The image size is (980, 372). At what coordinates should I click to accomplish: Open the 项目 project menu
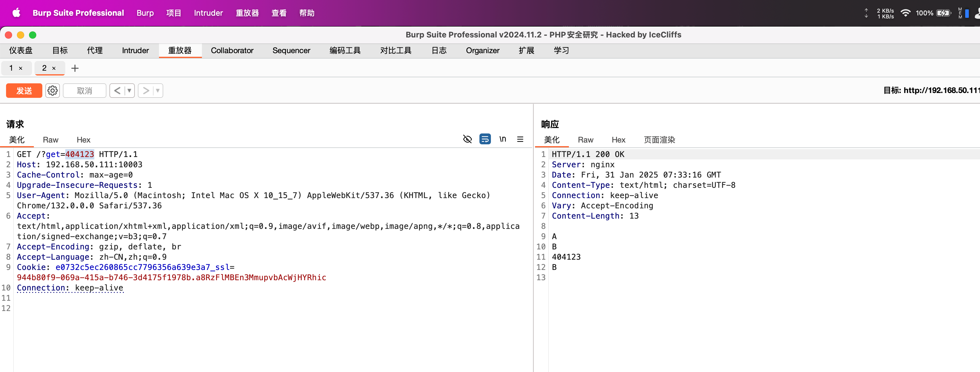[x=174, y=13]
